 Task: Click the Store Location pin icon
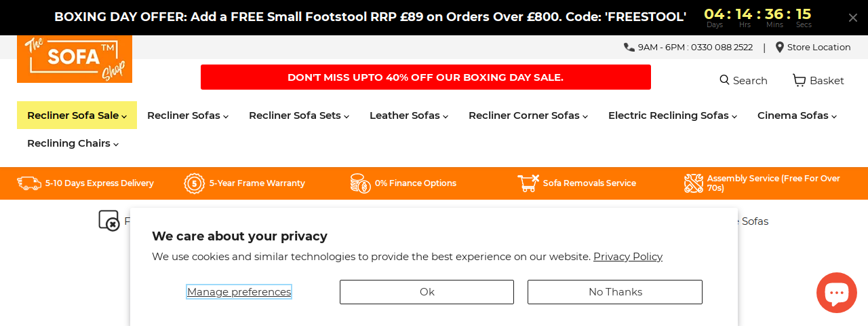(x=780, y=47)
